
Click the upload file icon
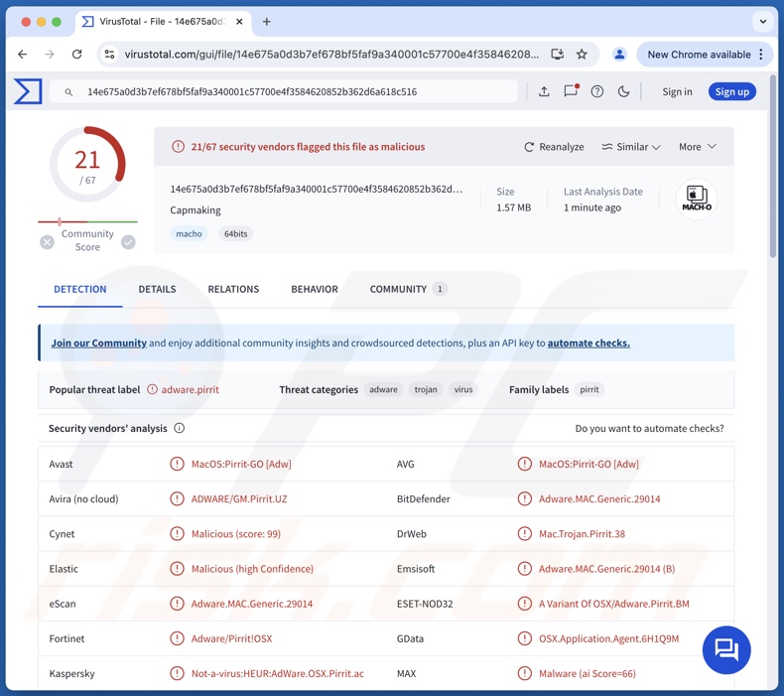click(544, 91)
